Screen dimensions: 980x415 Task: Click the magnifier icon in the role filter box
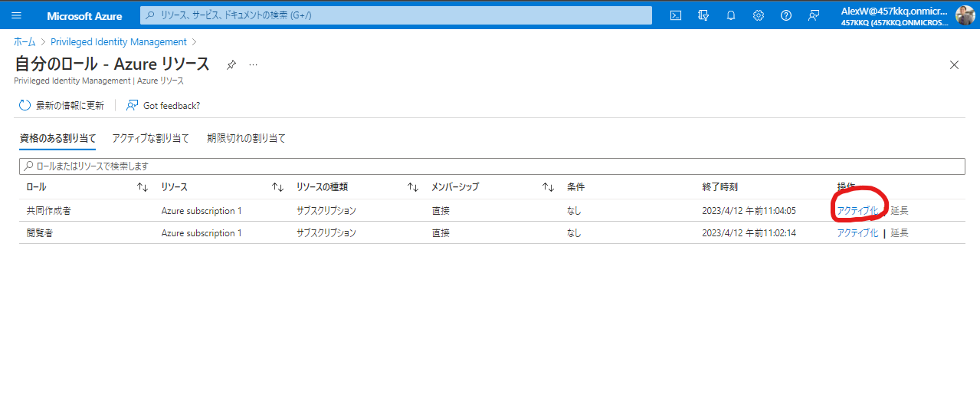tap(28, 166)
